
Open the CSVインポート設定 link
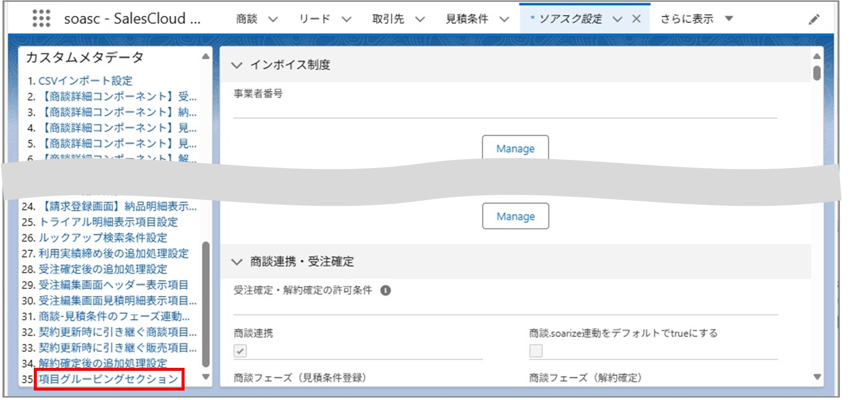[x=85, y=81]
